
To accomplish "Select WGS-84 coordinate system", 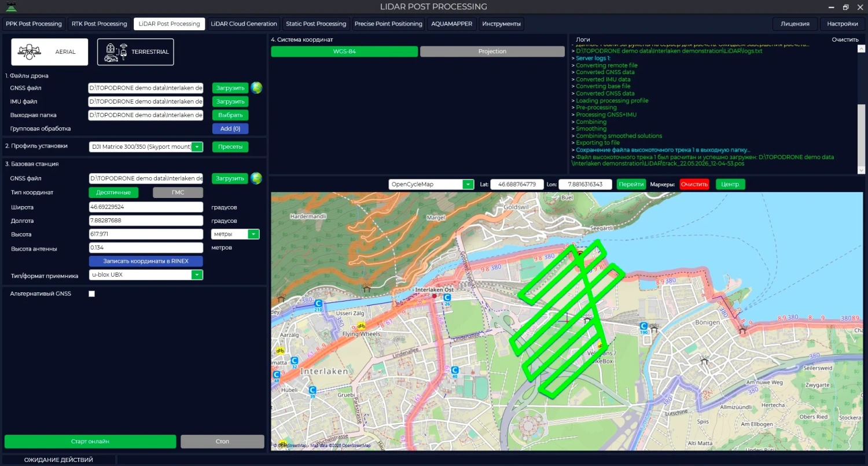I will (344, 52).
